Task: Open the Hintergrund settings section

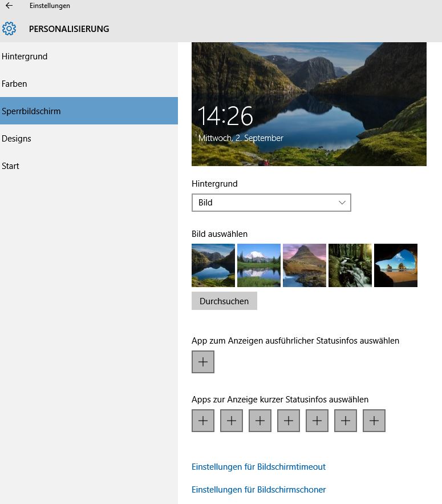Action: pyautogui.click(x=89, y=57)
